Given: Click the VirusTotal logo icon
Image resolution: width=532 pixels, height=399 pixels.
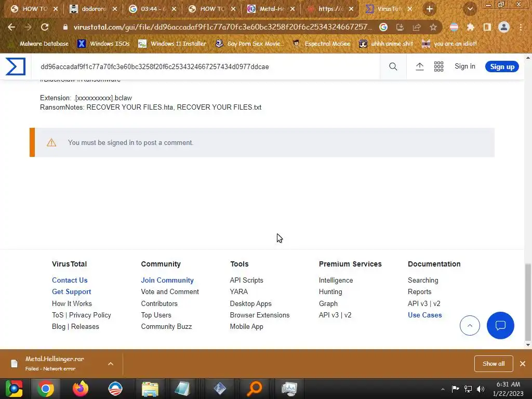Looking at the screenshot, I should [16, 66].
